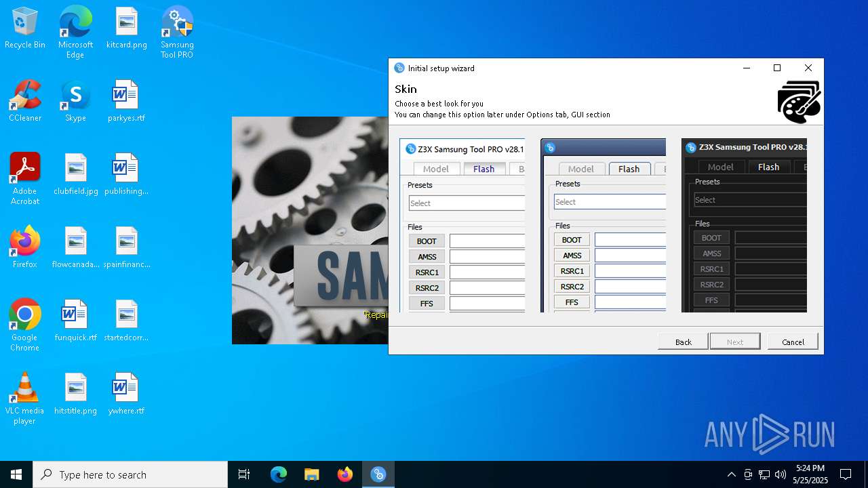Screen dimensions: 868x488
Task: Select startedcorr image file
Action: [126, 321]
